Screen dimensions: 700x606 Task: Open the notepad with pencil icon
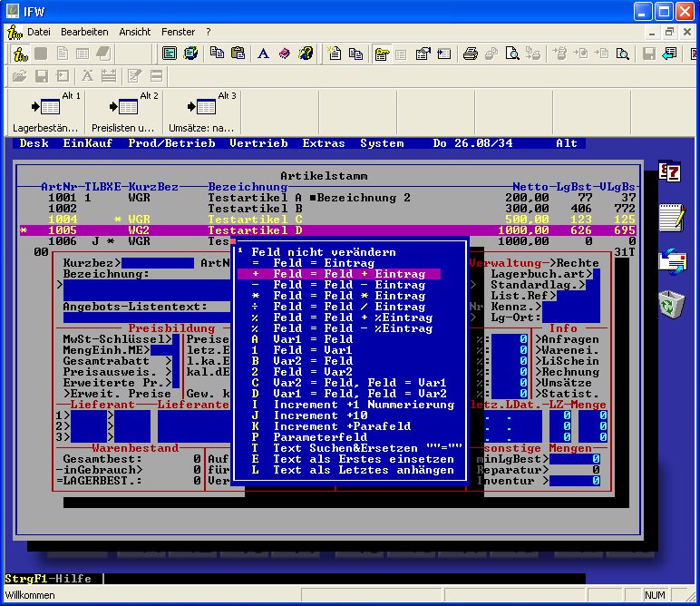point(670,218)
